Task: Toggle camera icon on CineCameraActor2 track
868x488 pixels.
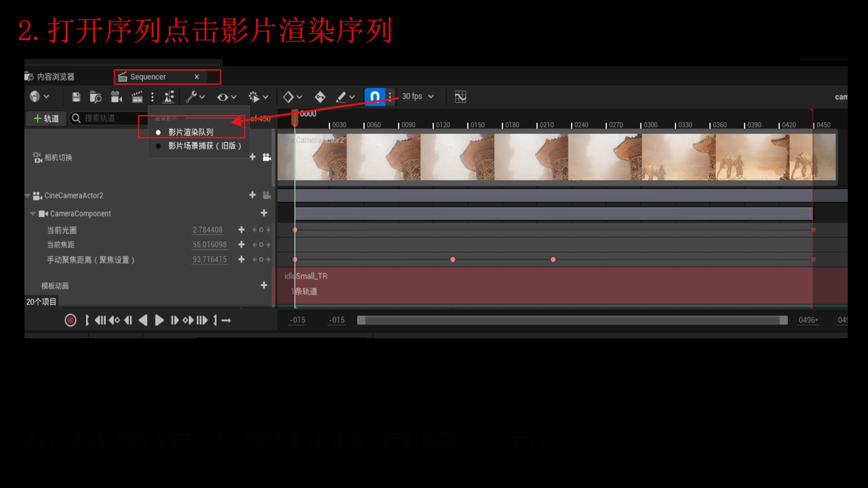Action: pyautogui.click(x=267, y=195)
